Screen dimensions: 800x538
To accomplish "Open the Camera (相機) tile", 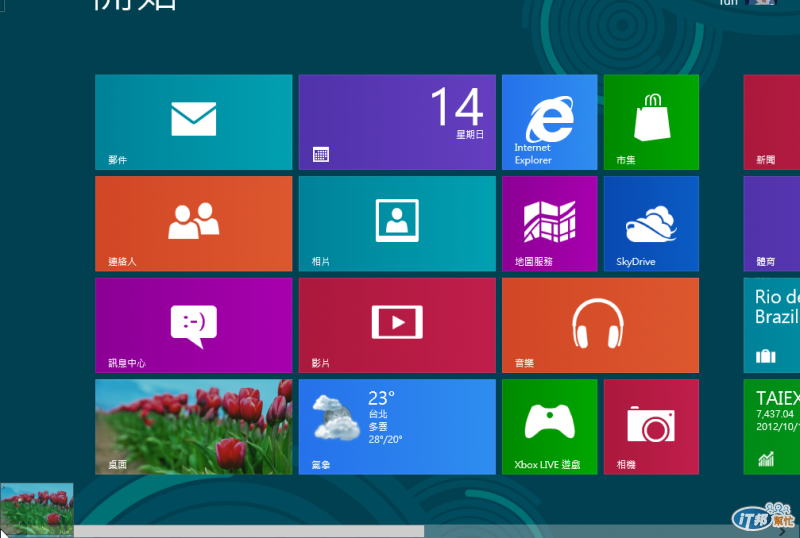I will 651,427.
